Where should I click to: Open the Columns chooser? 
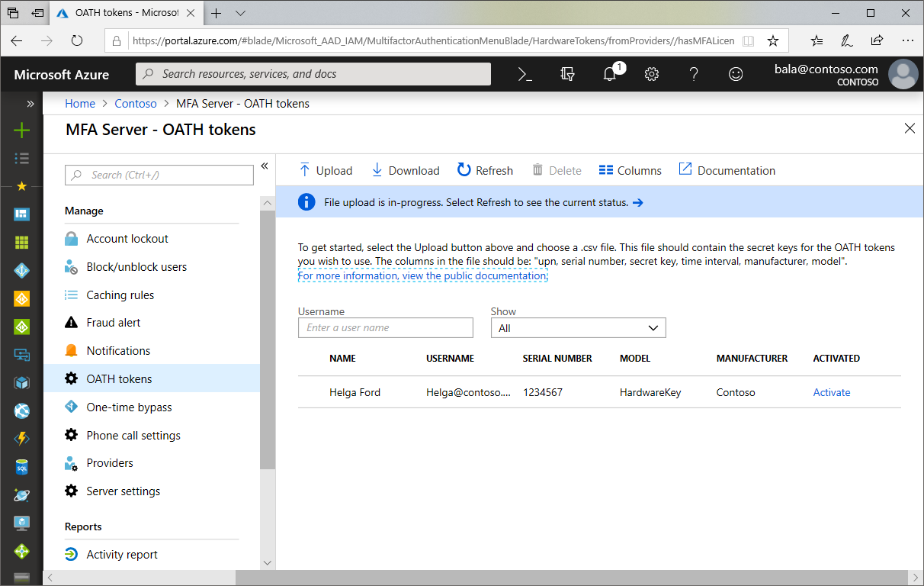click(630, 170)
